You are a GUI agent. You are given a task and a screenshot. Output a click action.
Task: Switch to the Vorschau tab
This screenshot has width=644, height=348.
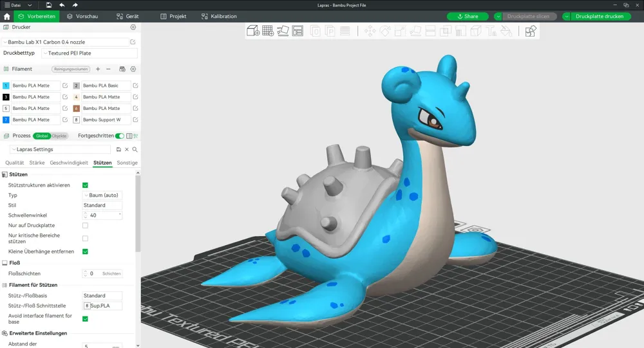pos(82,17)
